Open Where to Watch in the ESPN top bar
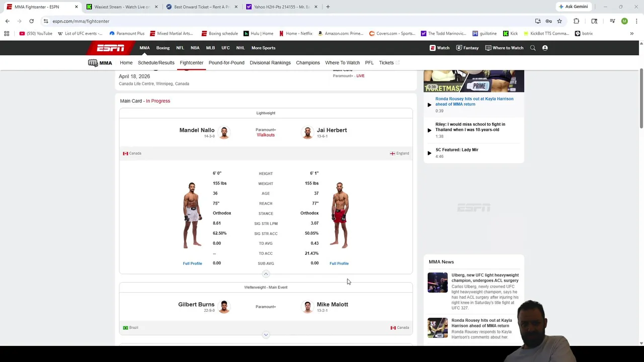This screenshot has width=644, height=362. [x=504, y=48]
